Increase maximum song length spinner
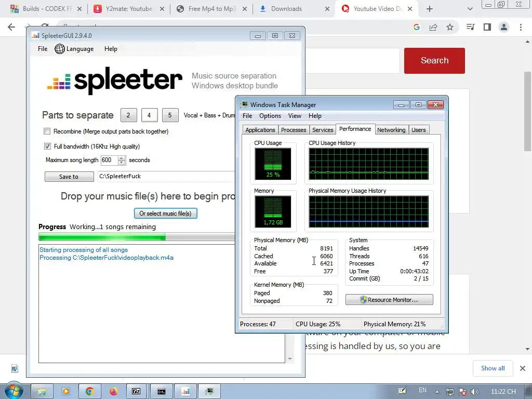 coord(122,158)
